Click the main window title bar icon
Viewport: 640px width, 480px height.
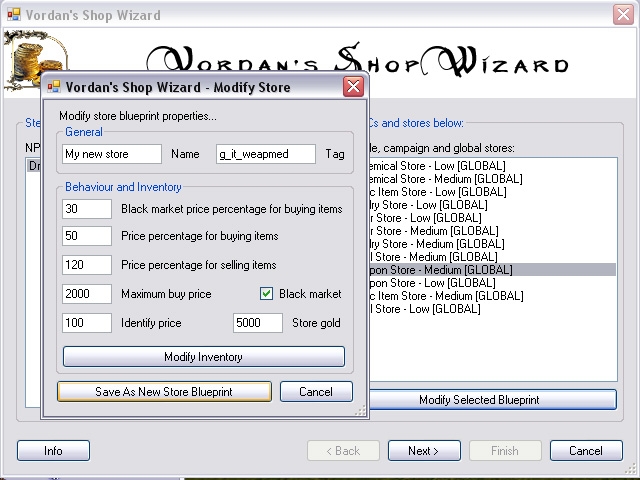pos(13,15)
